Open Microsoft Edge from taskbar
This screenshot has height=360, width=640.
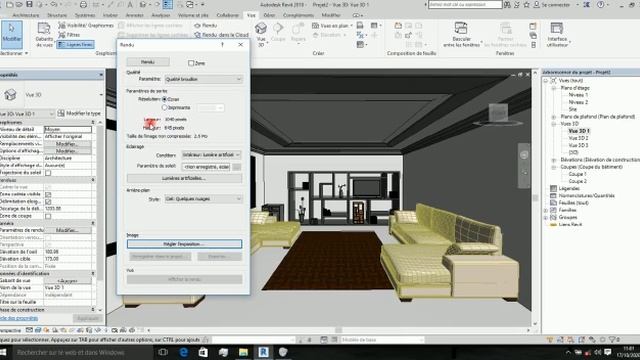(184, 352)
